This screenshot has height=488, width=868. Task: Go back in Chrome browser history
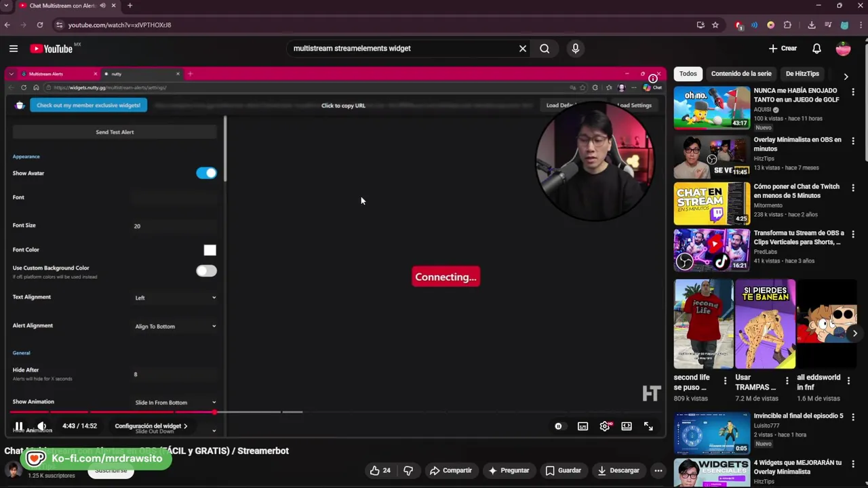pyautogui.click(x=7, y=25)
